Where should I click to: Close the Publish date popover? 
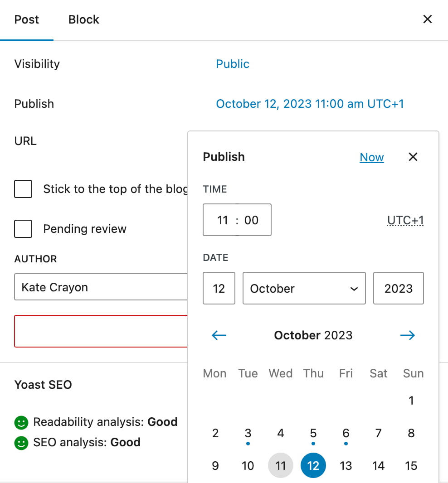click(413, 157)
